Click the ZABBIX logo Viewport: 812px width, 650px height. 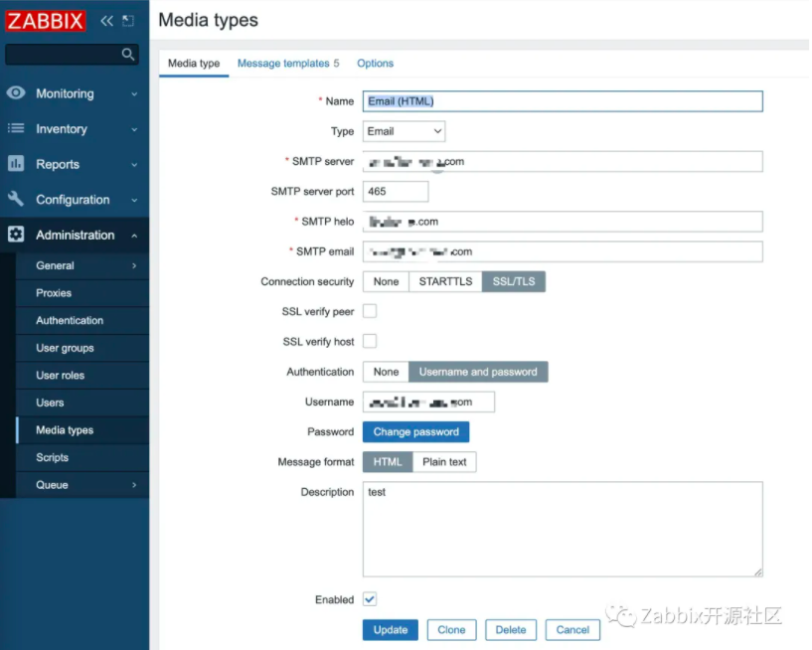coord(46,21)
